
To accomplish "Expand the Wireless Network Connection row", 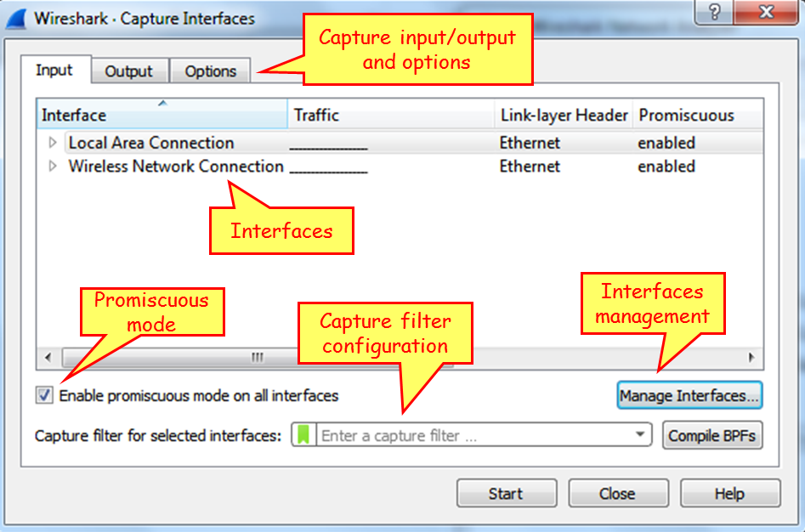I will (x=53, y=167).
